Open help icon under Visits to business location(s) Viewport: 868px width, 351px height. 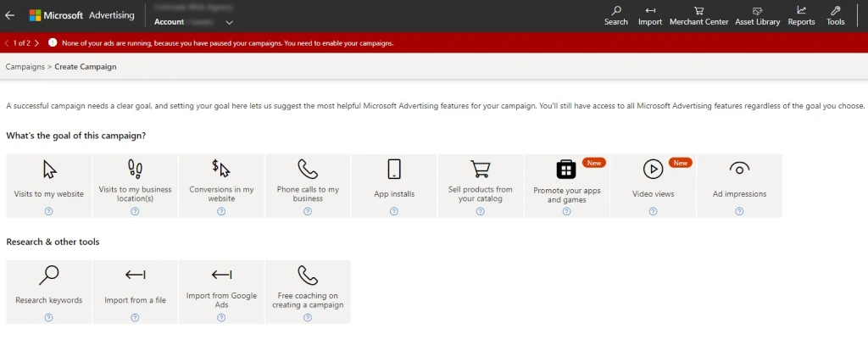pyautogui.click(x=135, y=211)
